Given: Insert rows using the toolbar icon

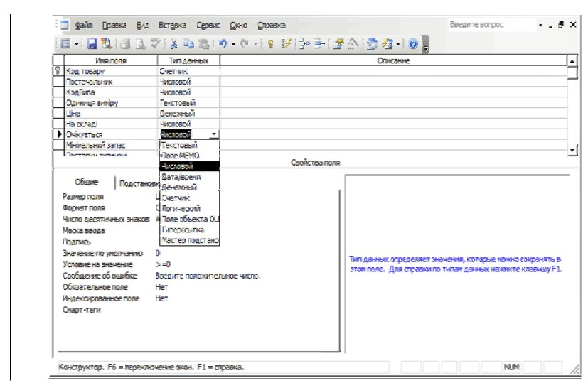Looking at the screenshot, I should point(304,44).
